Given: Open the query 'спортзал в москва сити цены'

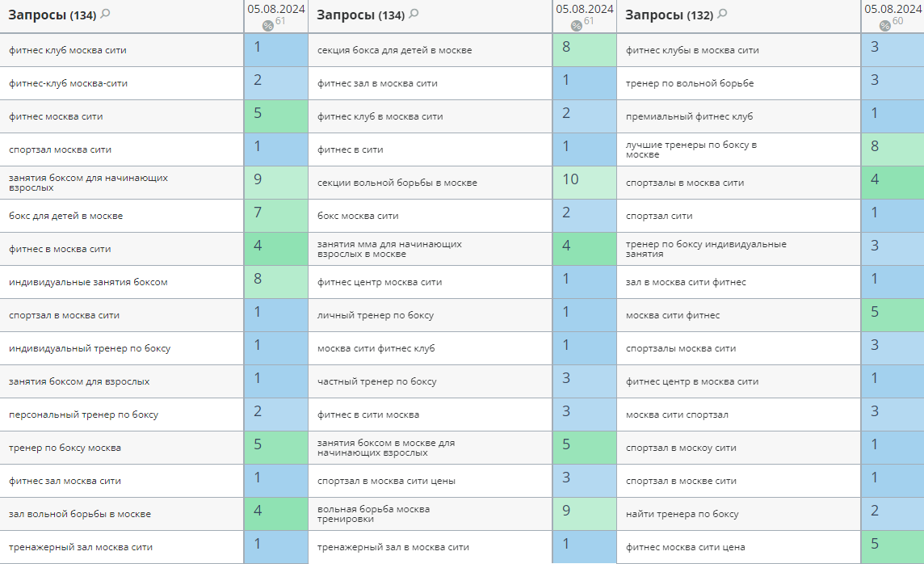Looking at the screenshot, I should pyautogui.click(x=386, y=481).
